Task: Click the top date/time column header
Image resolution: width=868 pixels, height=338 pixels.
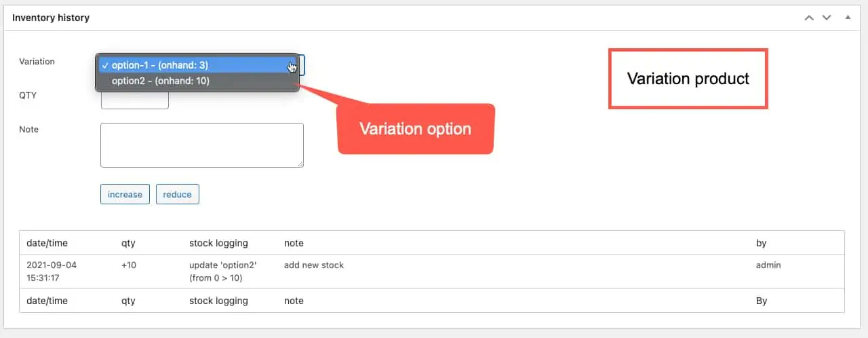Action: pyautogui.click(x=47, y=243)
